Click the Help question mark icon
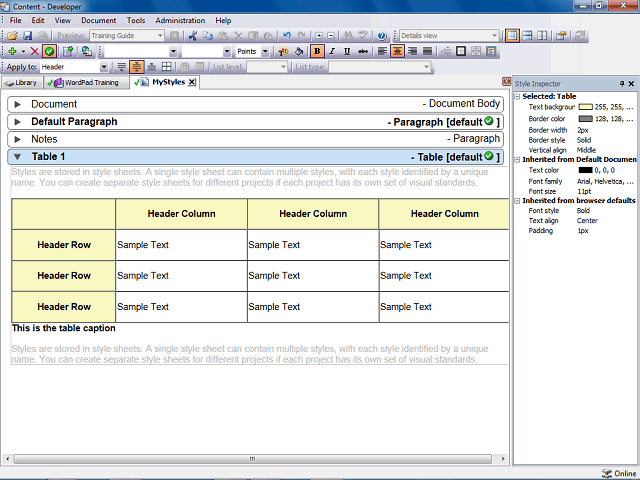640x480 pixels. [x=382, y=36]
